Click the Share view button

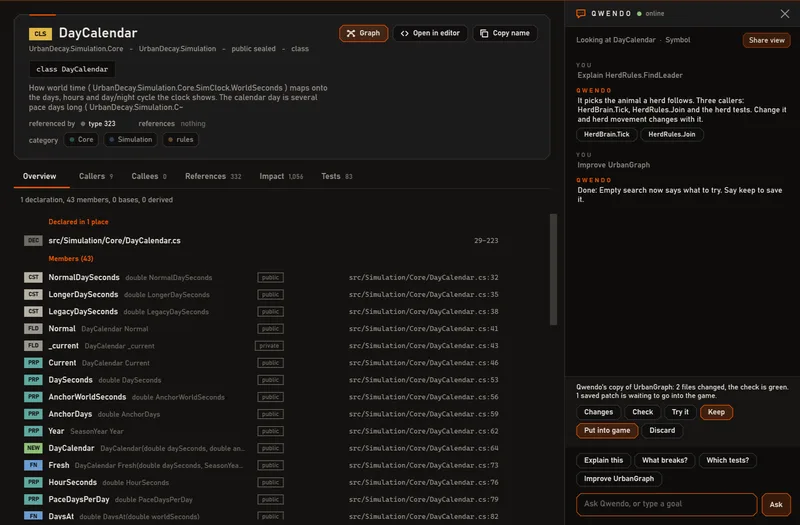click(x=766, y=40)
